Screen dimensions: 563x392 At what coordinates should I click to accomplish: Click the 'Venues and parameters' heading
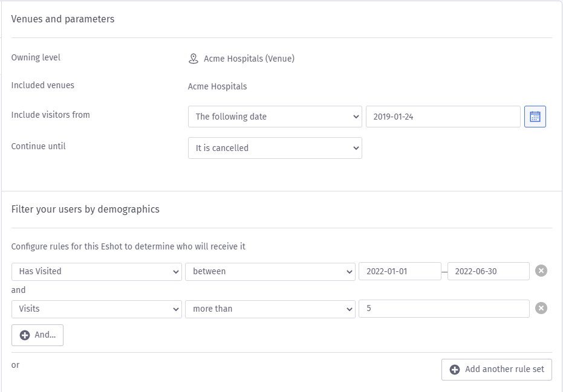[63, 19]
